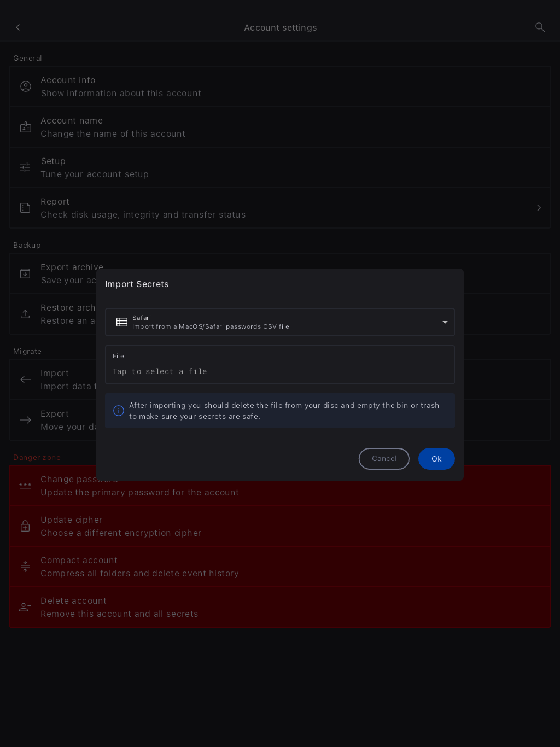
Task: Open the search magnifier icon
Action: [540, 27]
